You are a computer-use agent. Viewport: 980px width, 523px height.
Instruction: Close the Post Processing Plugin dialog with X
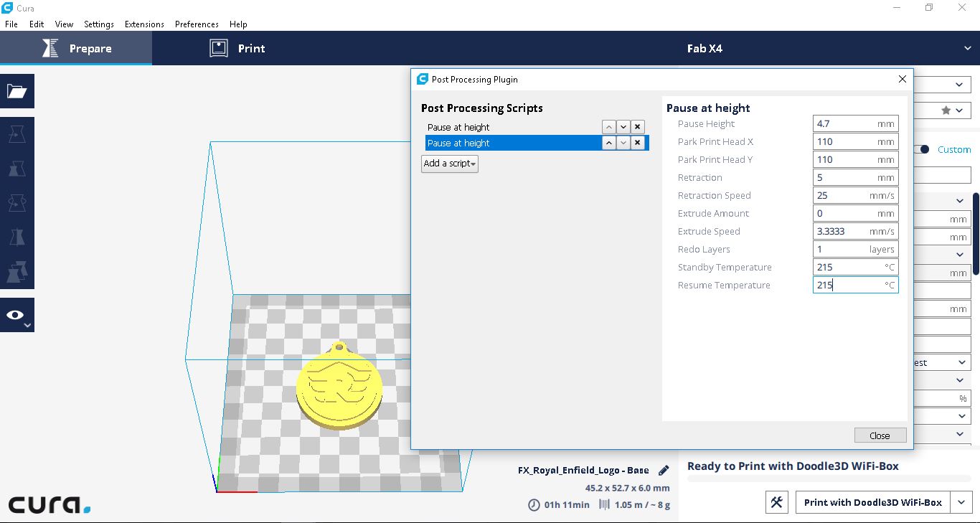pyautogui.click(x=903, y=79)
